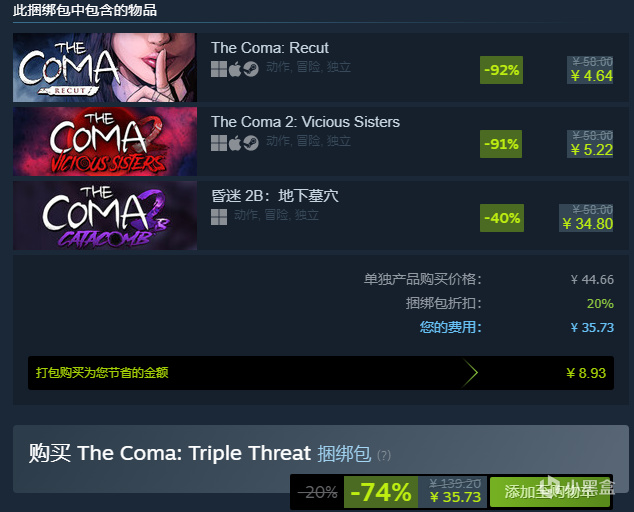Click Windows icon under 昏迷 2B
Image resolution: width=634 pixels, height=512 pixels.
pos(219,217)
